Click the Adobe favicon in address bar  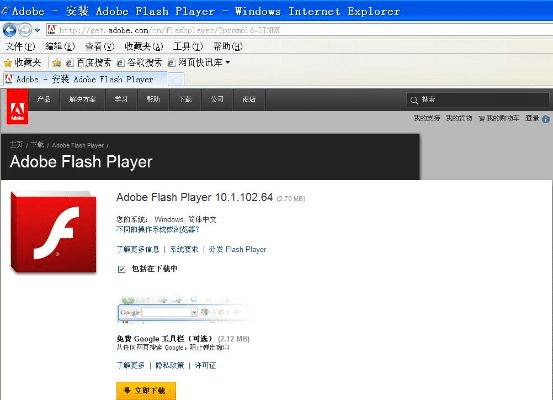pyautogui.click(x=51, y=30)
